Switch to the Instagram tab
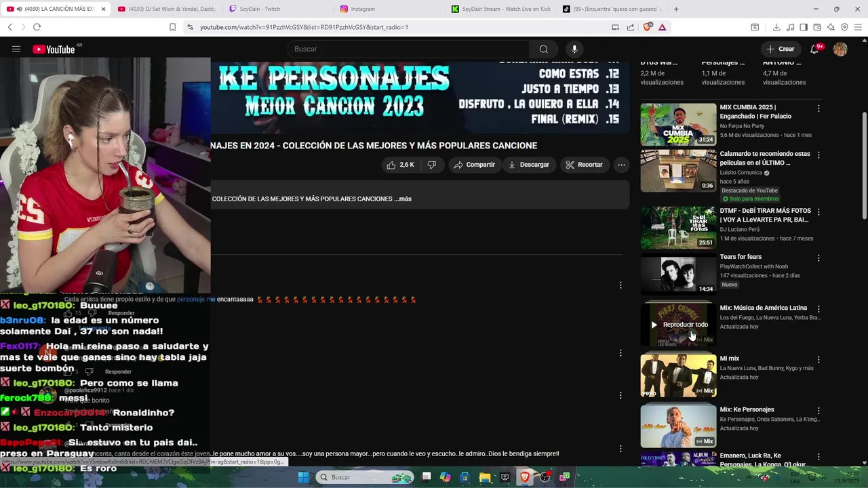 coord(391,9)
